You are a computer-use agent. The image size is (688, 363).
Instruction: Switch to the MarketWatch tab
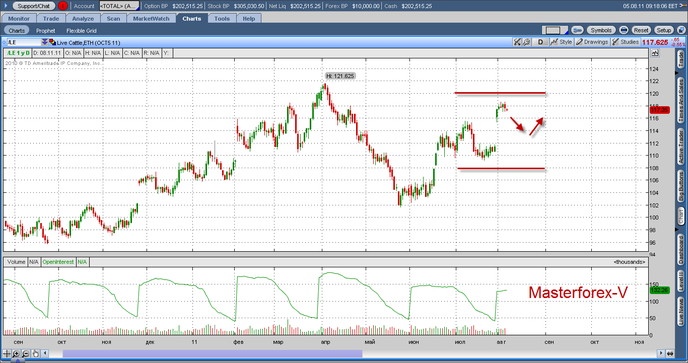pos(151,18)
